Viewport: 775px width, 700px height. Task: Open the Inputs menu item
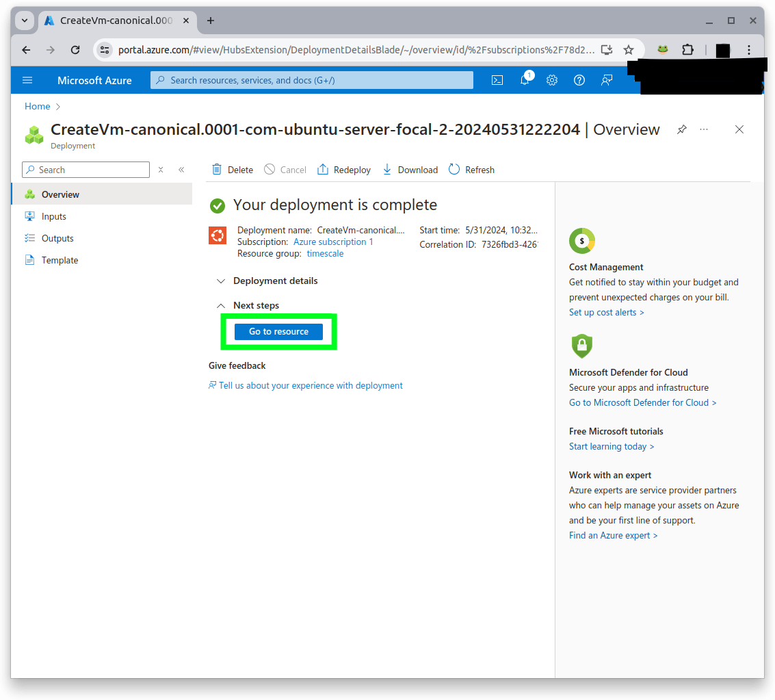pos(53,216)
